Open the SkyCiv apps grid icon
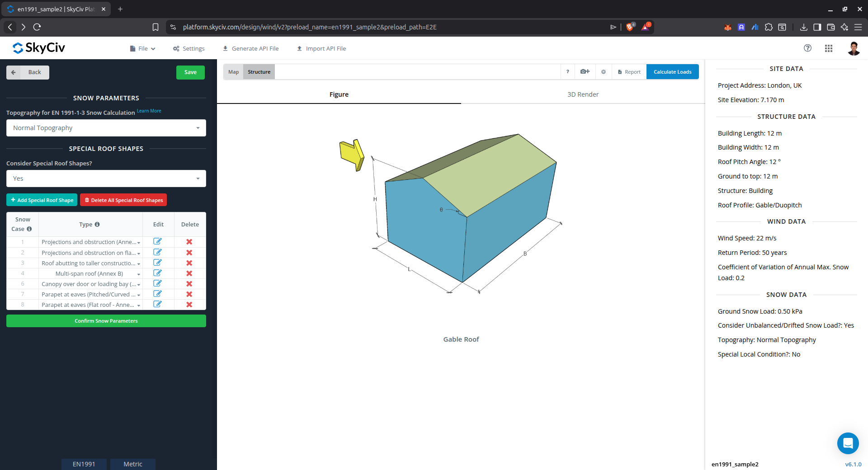 (828, 48)
